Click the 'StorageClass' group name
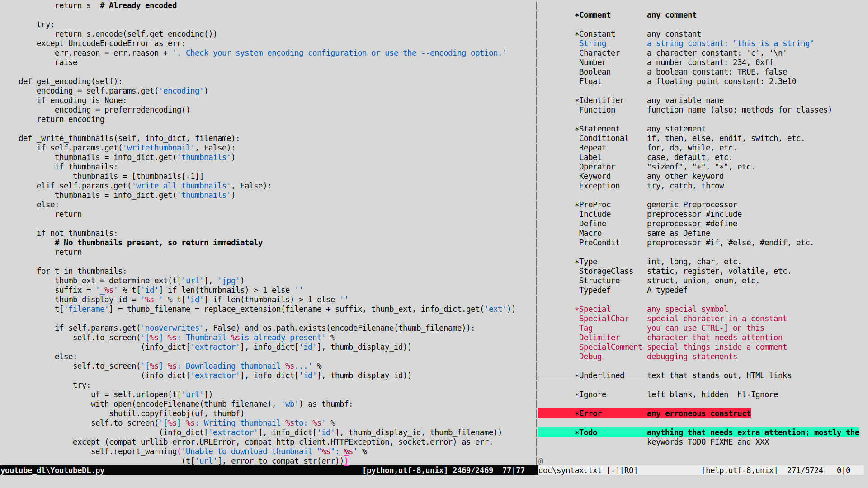Image resolution: width=868 pixels, height=488 pixels. pos(606,271)
